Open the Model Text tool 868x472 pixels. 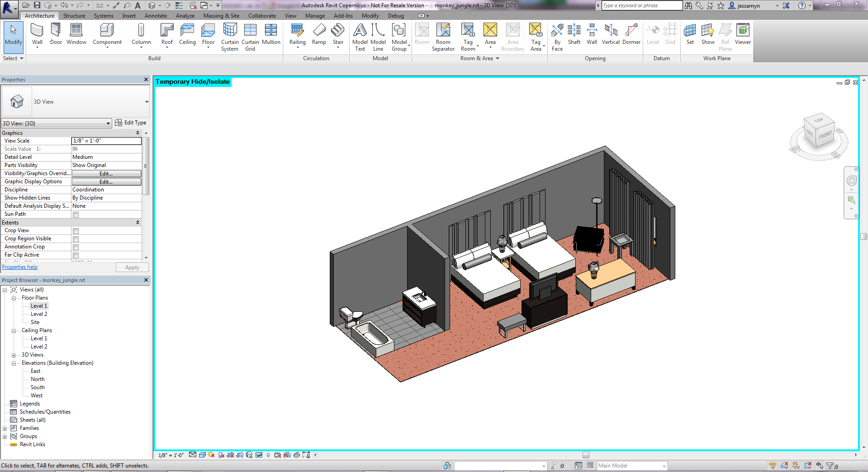click(360, 37)
